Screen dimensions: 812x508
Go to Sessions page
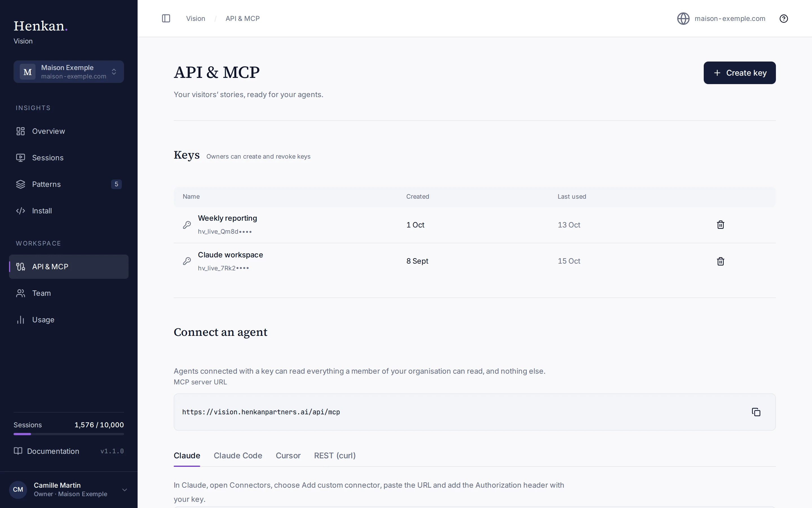point(69,157)
